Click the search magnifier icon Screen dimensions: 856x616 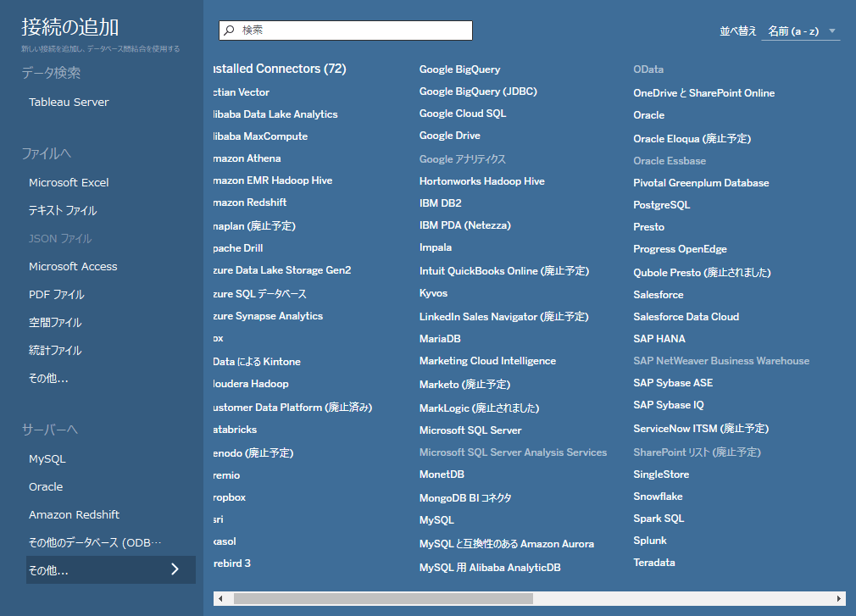[230, 31]
